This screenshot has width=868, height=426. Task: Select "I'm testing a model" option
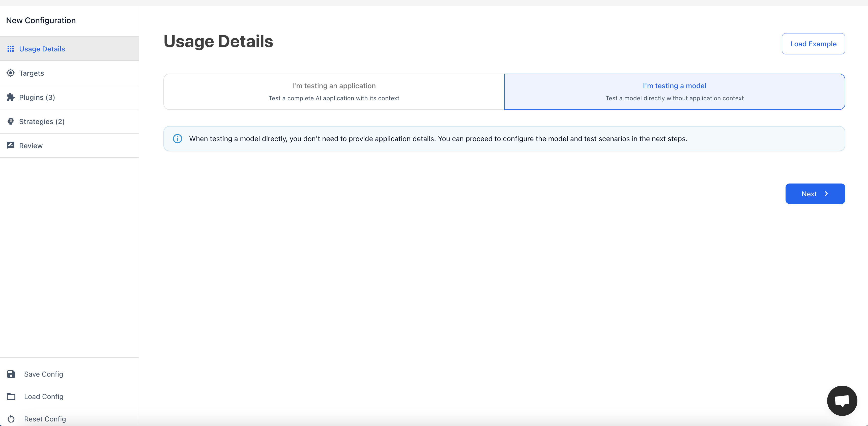tap(674, 92)
